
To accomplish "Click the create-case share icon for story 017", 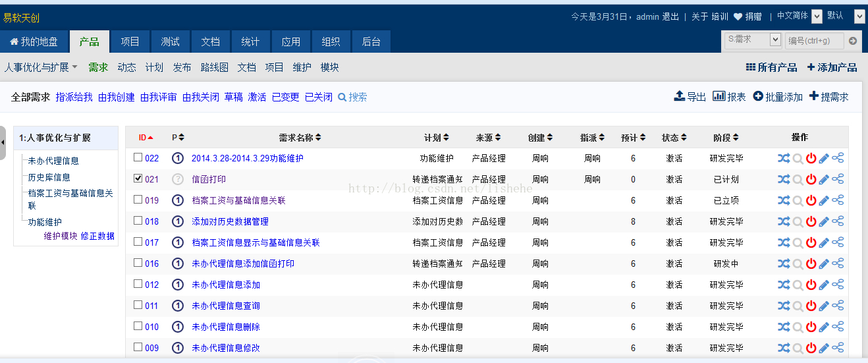I will click(838, 242).
